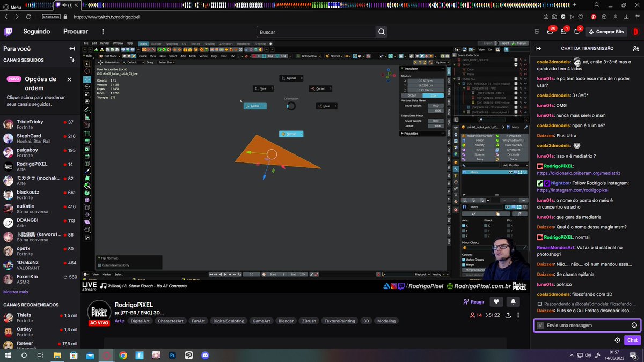The height and width of the screenshot is (362, 644).
Task: Switch to Blender's Shading workspace tab
Action: click(x=210, y=43)
